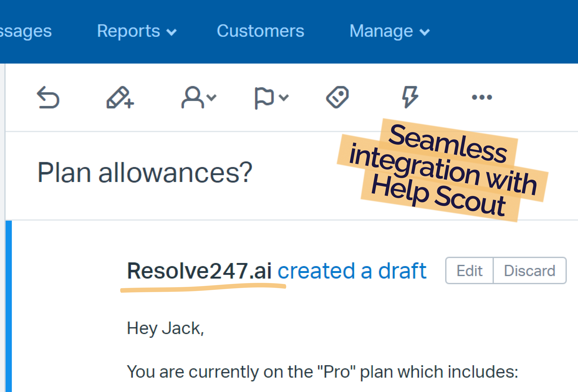578x392 pixels.
Task: Click the reply arrow icon
Action: point(48,97)
